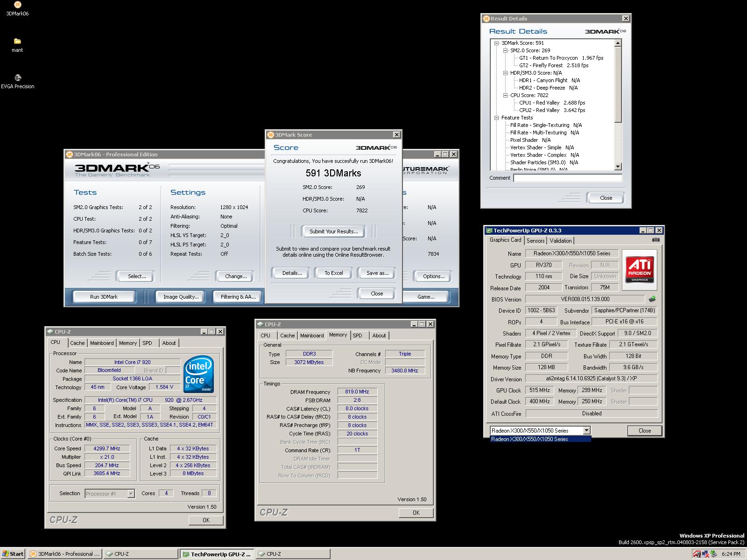Click the taskbar clock showing 6:24 PM
Viewport: 747px width, 560px height.
click(731, 554)
